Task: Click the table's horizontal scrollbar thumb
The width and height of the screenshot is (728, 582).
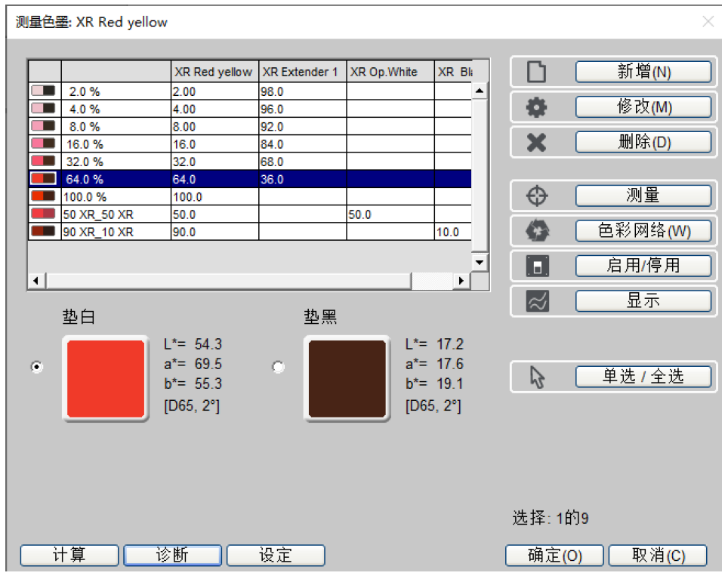Action: (x=228, y=281)
